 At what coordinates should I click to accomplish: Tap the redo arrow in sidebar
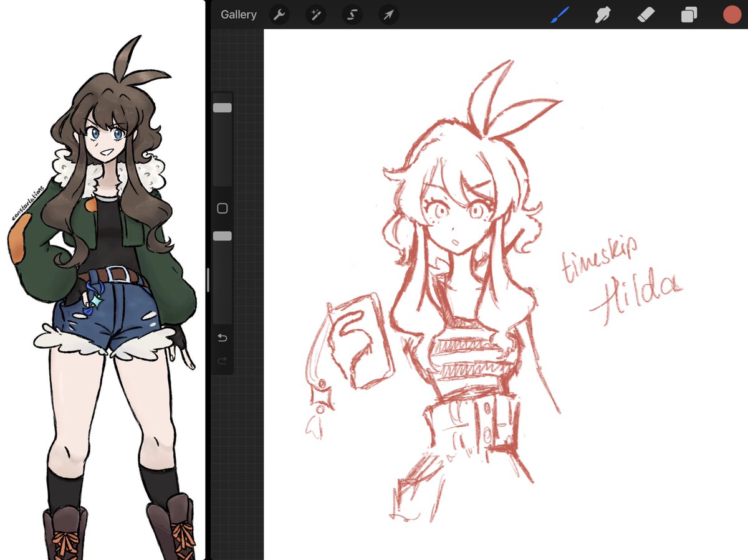point(223,361)
